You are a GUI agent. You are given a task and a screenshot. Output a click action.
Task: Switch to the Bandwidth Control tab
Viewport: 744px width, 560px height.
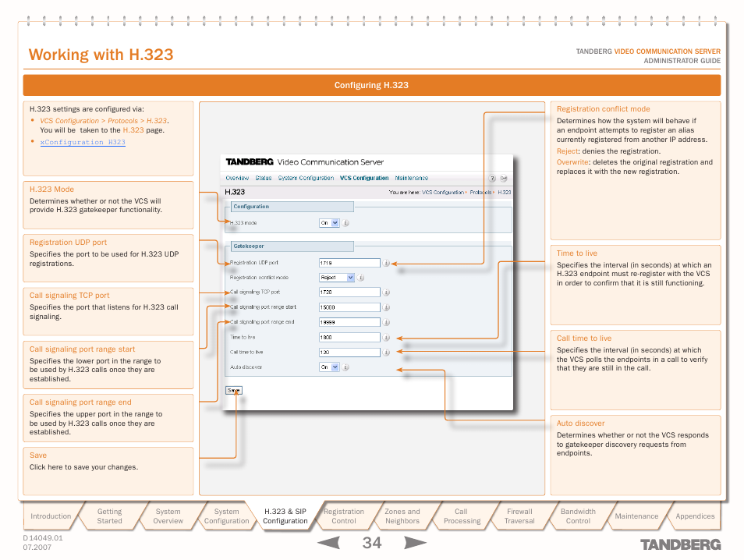click(x=578, y=516)
